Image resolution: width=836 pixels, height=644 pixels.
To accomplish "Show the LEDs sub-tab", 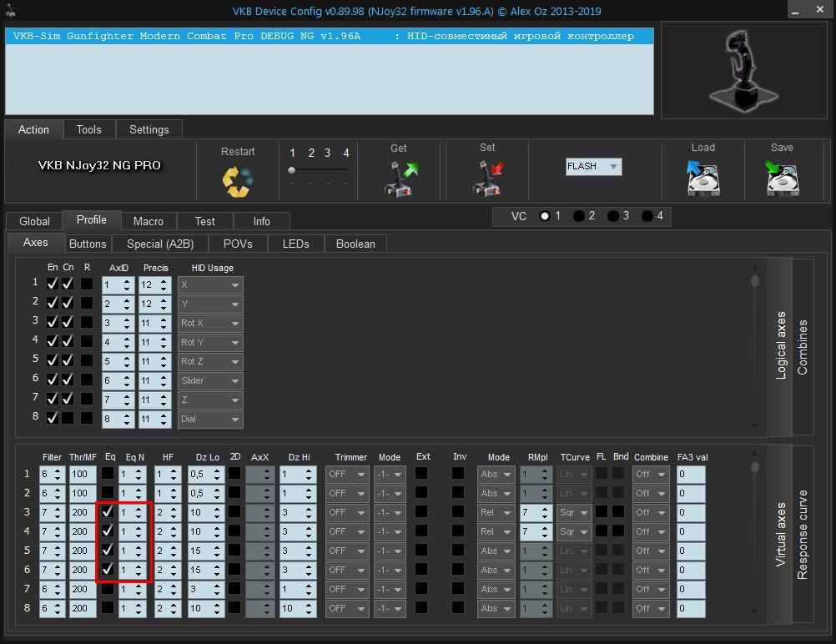I will 296,244.
